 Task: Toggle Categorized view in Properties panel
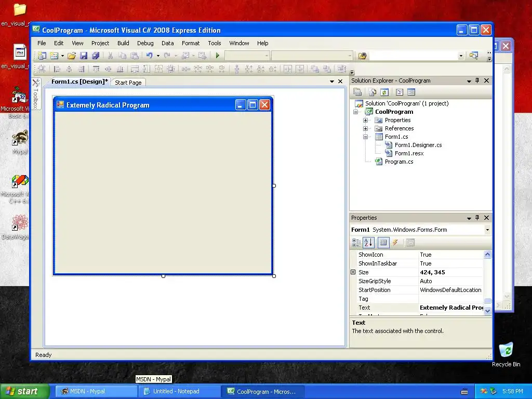coord(356,242)
